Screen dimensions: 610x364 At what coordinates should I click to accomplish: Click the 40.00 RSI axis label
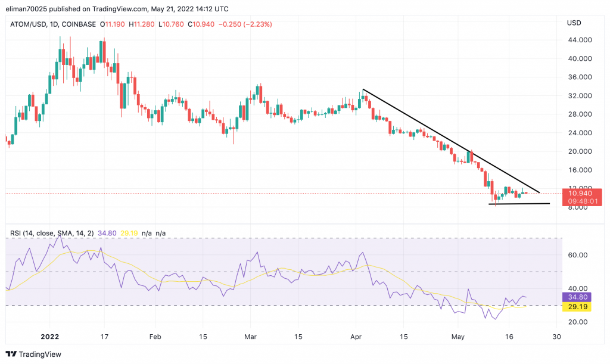tap(578, 288)
